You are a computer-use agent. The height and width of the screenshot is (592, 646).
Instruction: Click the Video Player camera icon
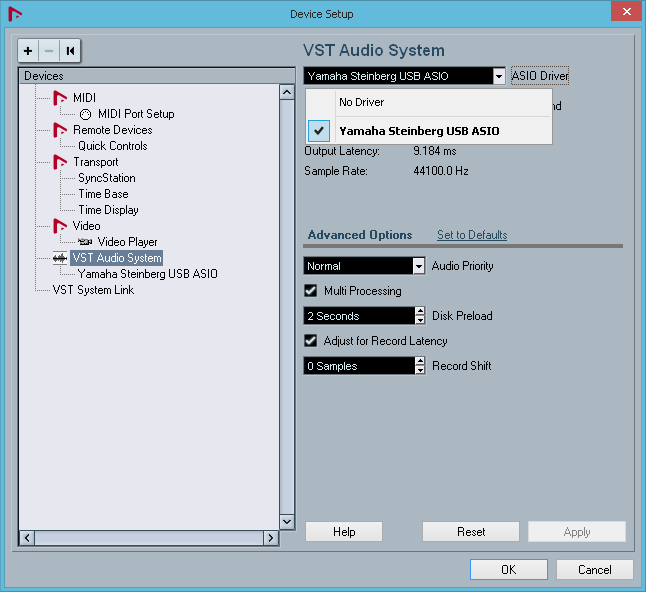tap(85, 242)
